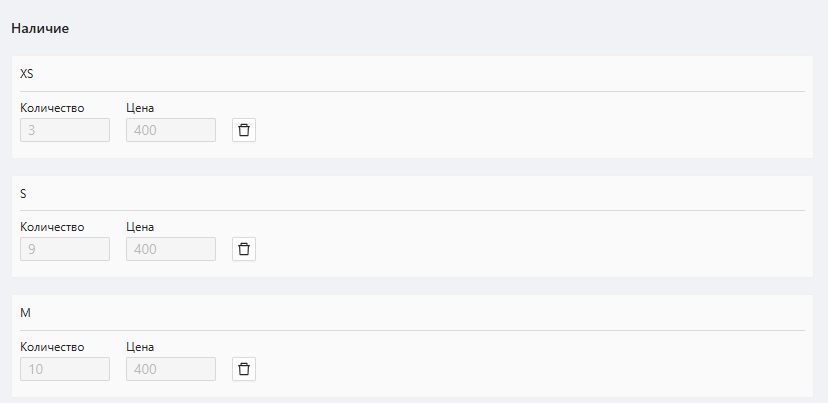This screenshot has width=828, height=403.
Task: Click the divider line under XS title
Action: point(412,91)
